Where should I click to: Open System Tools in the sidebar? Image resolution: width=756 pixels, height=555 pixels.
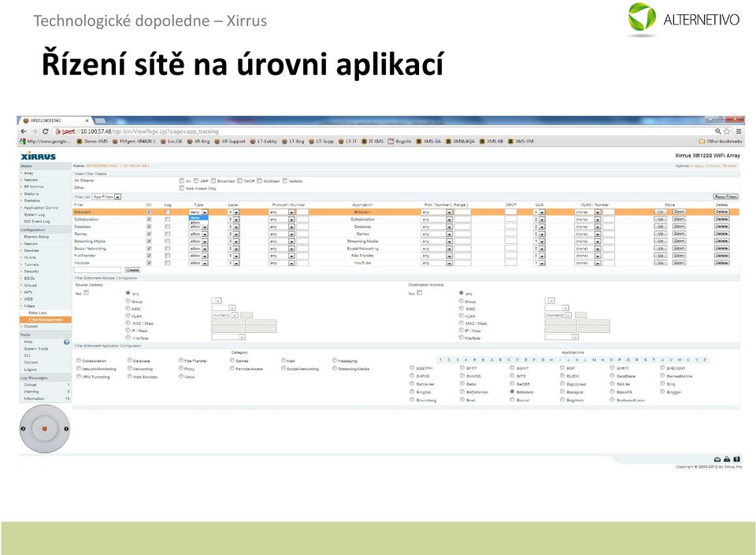[35, 348]
